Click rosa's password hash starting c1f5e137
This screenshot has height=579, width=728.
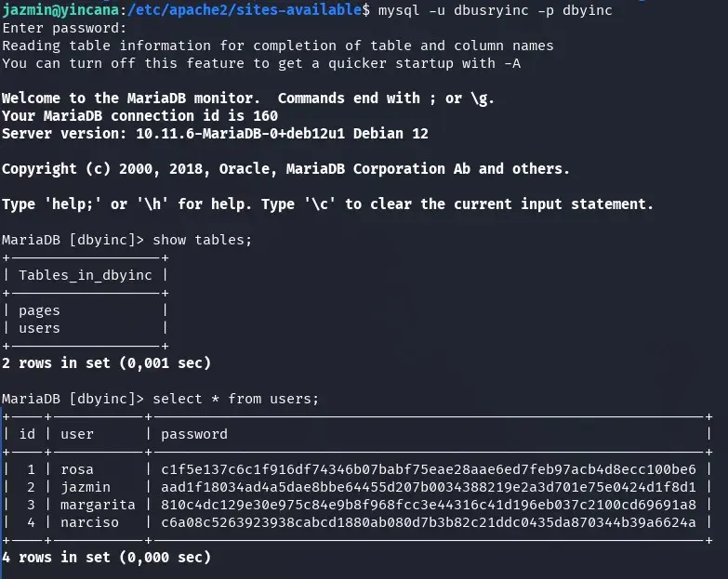(x=429, y=469)
